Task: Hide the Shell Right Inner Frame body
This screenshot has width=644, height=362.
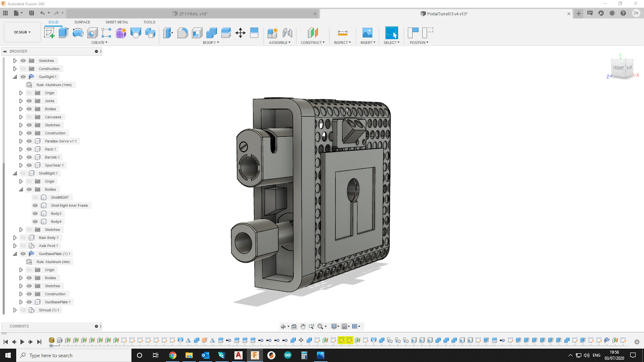Action: 35,206
